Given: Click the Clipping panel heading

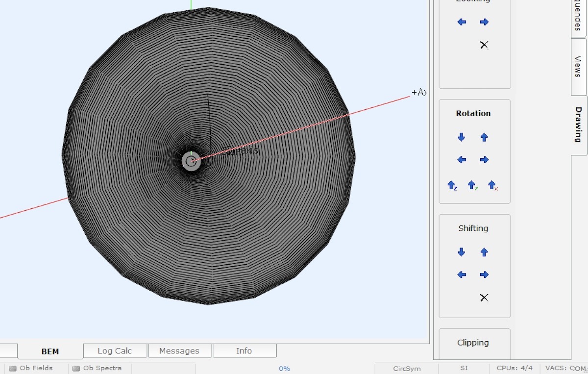Looking at the screenshot, I should click(473, 343).
